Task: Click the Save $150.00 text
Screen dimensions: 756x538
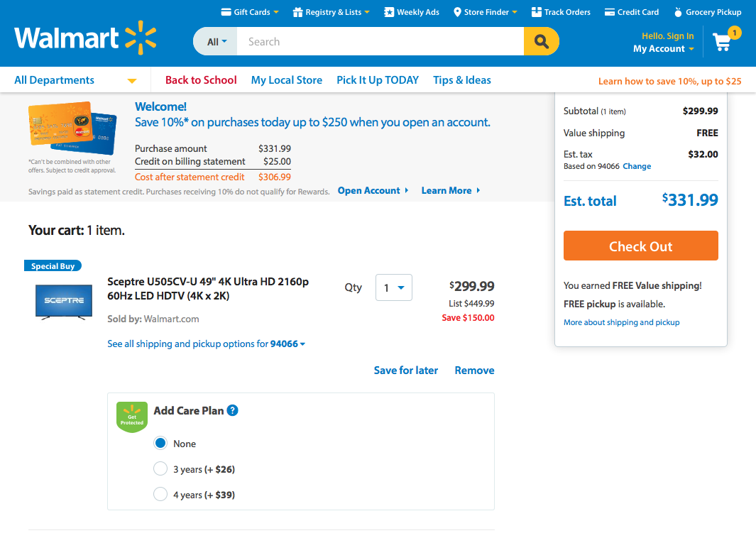Action: 469,318
